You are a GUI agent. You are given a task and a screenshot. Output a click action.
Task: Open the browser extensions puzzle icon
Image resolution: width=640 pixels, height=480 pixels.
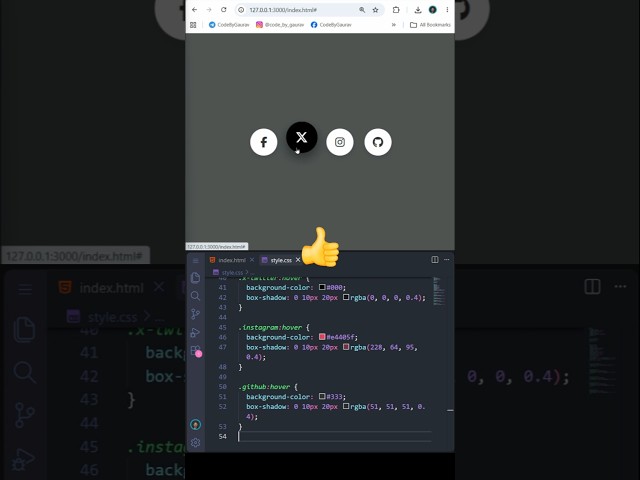[396, 10]
